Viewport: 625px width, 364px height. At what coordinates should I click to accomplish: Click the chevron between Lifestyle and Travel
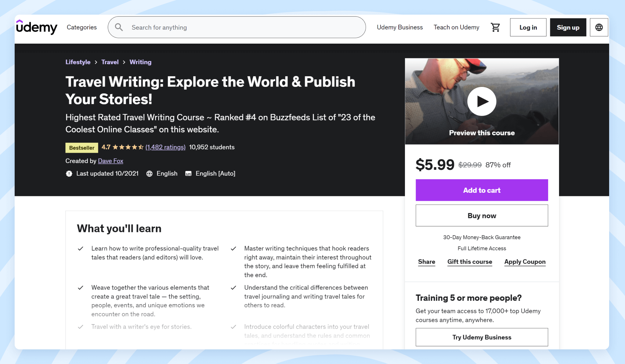point(96,62)
